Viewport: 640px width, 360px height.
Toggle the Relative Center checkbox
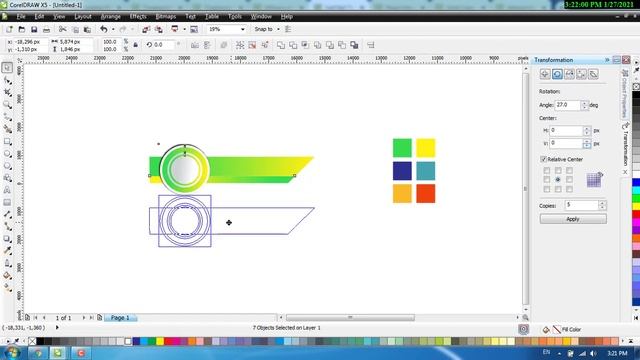[x=543, y=159]
